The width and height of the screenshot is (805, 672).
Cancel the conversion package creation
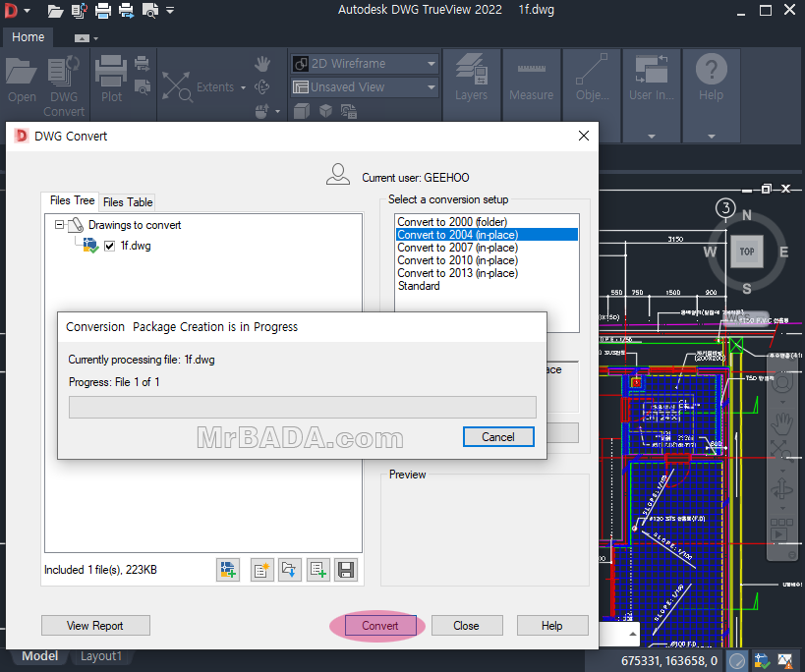[x=498, y=437]
